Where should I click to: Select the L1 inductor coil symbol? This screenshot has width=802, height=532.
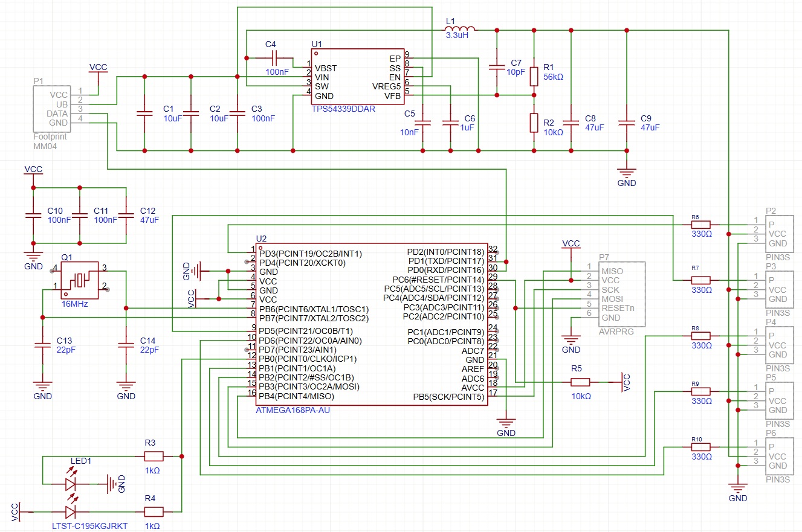[460, 28]
